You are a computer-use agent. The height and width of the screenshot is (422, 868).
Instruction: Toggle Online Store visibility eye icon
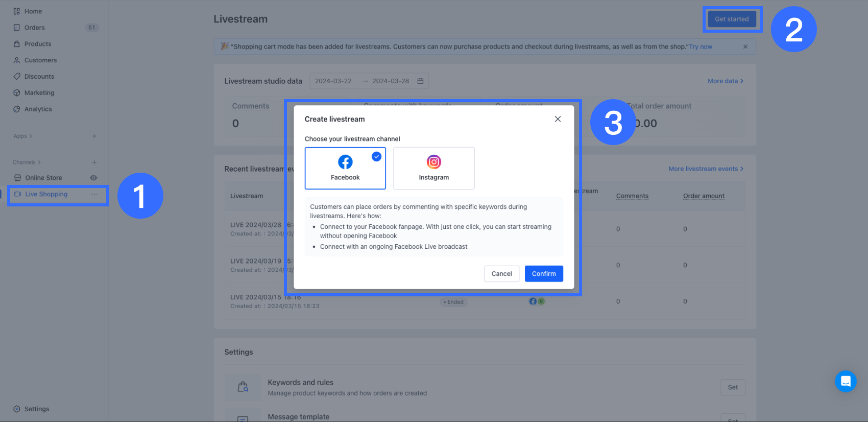tap(93, 178)
